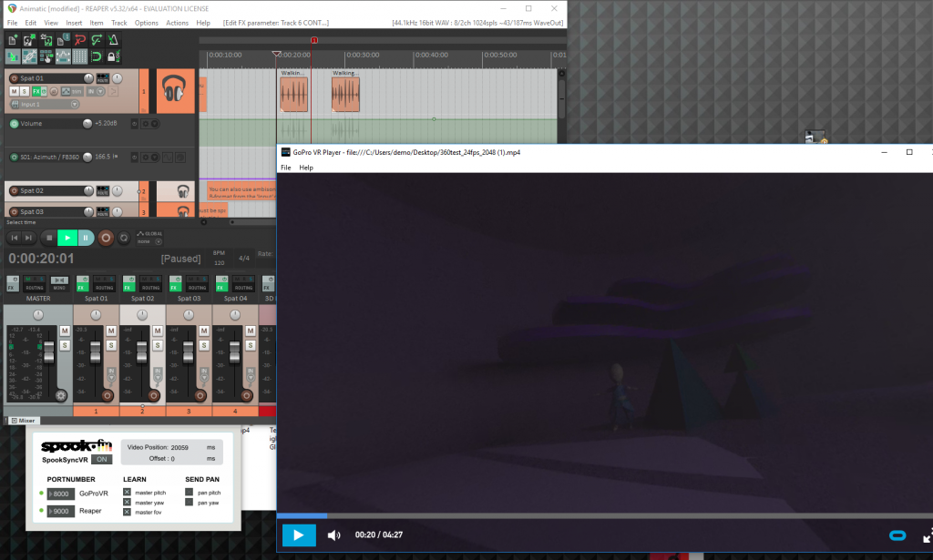Expand the Input 1 dropdown on Spat 01
The height and width of the screenshot is (560, 933).
[x=75, y=105]
